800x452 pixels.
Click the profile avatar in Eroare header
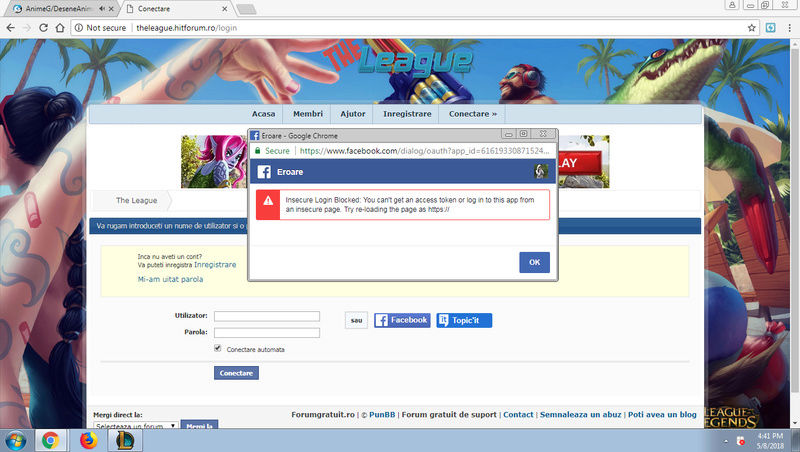point(541,171)
